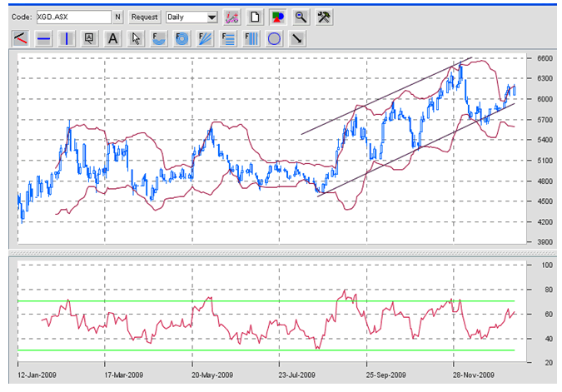
Task: Select the horizontal line tool
Action: 44,38
